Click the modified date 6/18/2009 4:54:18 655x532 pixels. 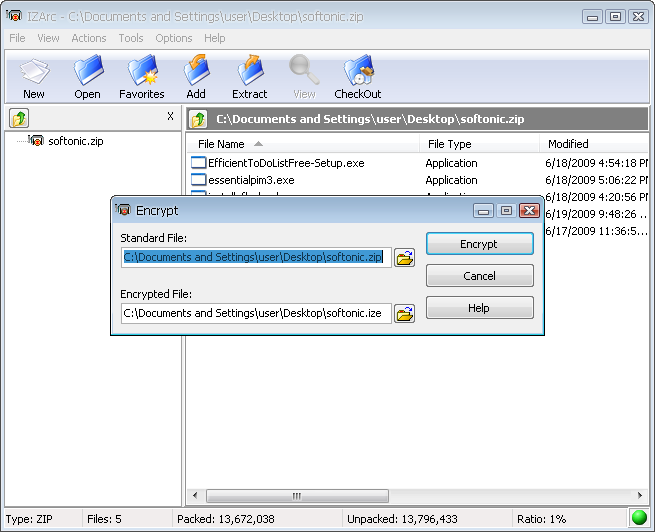point(597,163)
